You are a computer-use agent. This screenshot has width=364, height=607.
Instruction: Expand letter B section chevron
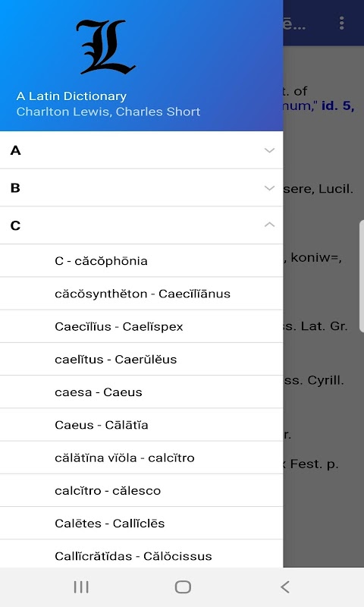click(270, 187)
